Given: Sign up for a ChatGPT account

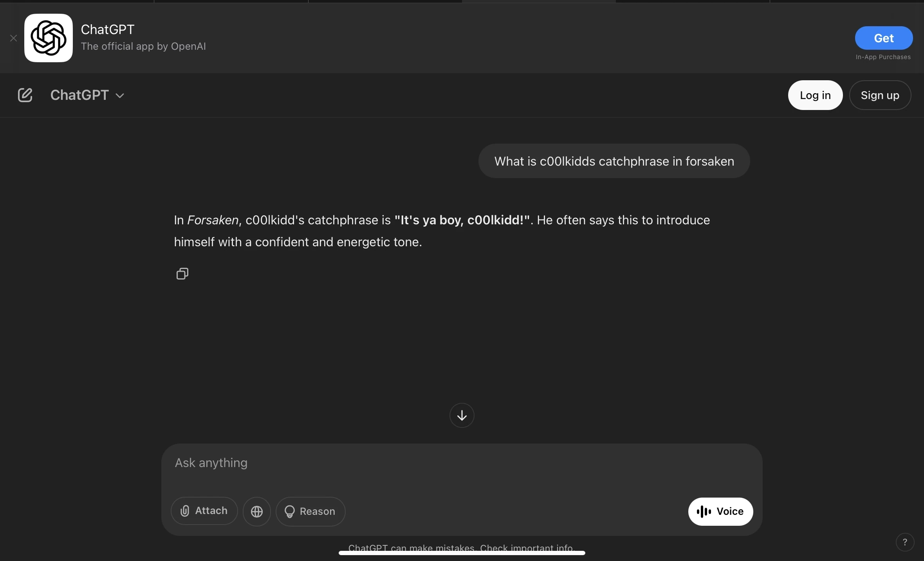Looking at the screenshot, I should [881, 95].
